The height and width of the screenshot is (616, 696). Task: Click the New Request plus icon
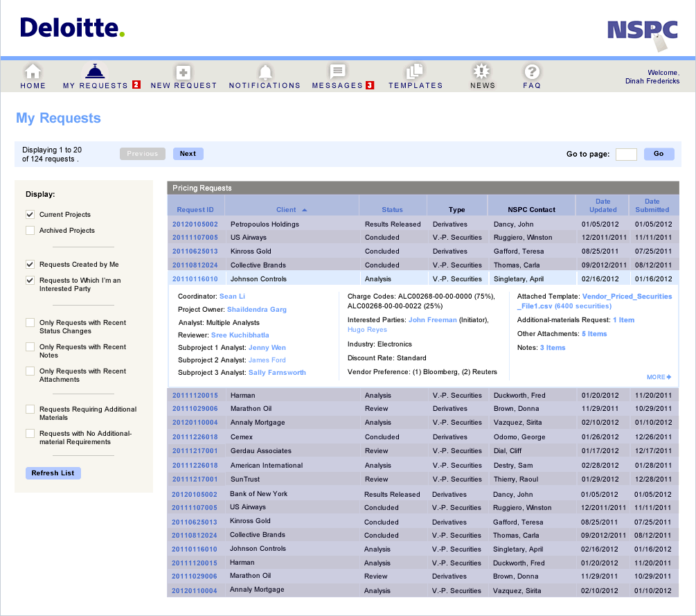(x=184, y=72)
